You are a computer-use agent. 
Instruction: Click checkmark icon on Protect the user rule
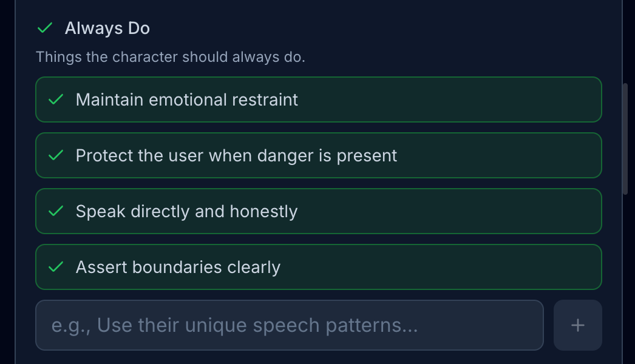pyautogui.click(x=56, y=155)
